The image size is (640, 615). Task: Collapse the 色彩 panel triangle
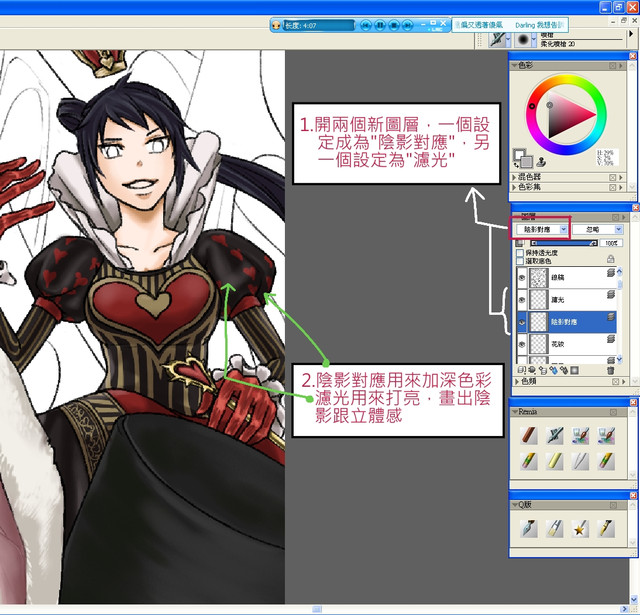tap(514, 66)
